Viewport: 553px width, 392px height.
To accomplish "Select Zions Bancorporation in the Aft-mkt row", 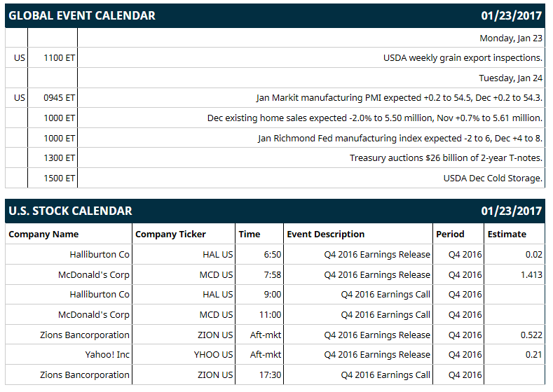I will (85, 335).
